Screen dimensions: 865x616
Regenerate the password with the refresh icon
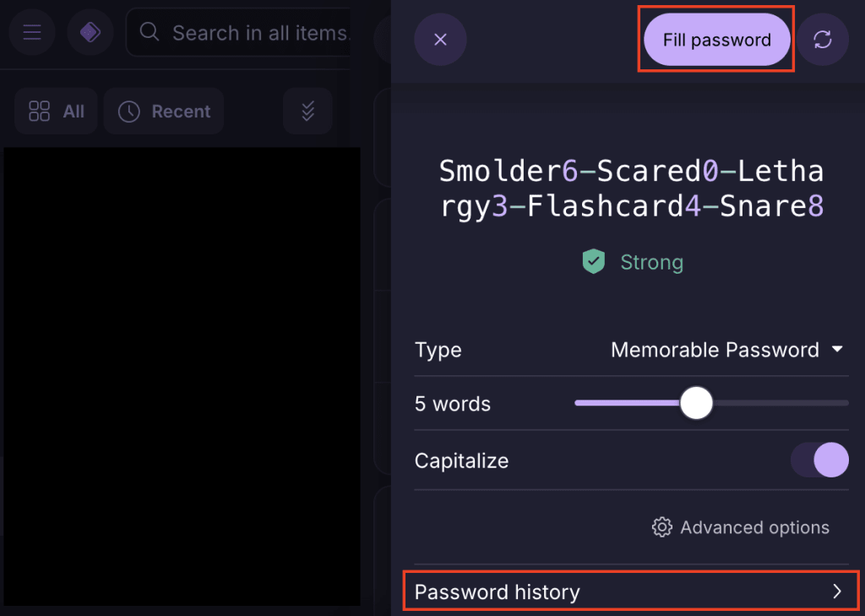tap(823, 40)
